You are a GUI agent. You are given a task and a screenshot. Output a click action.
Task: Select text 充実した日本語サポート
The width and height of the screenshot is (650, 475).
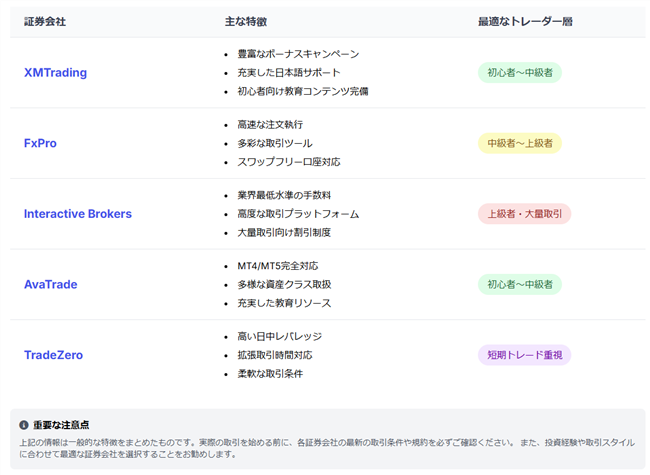[x=289, y=73]
